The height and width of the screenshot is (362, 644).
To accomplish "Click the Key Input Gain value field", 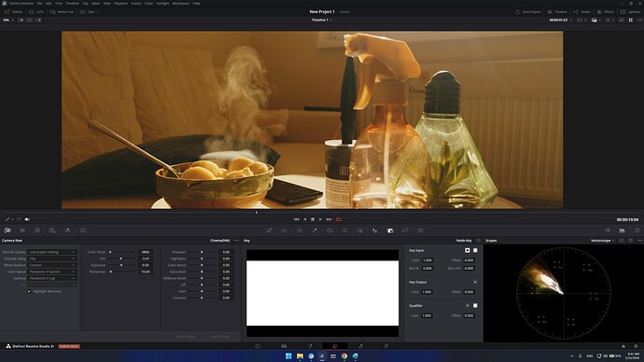I will (427, 260).
